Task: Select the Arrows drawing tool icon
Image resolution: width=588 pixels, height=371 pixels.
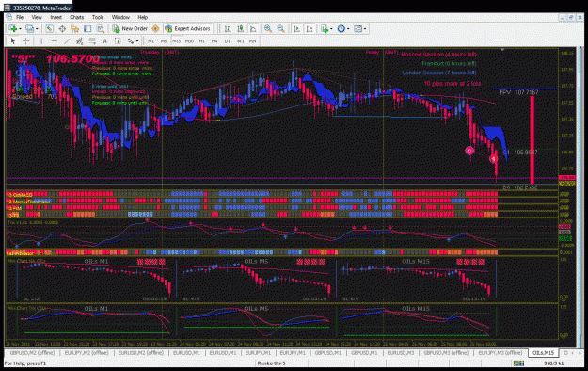Action: click(x=130, y=40)
